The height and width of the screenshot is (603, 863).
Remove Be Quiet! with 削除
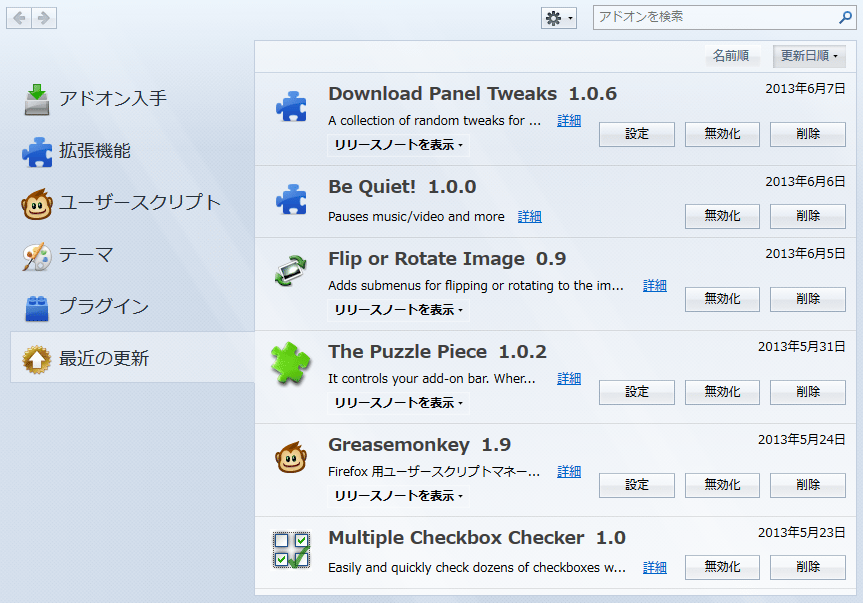click(x=807, y=216)
